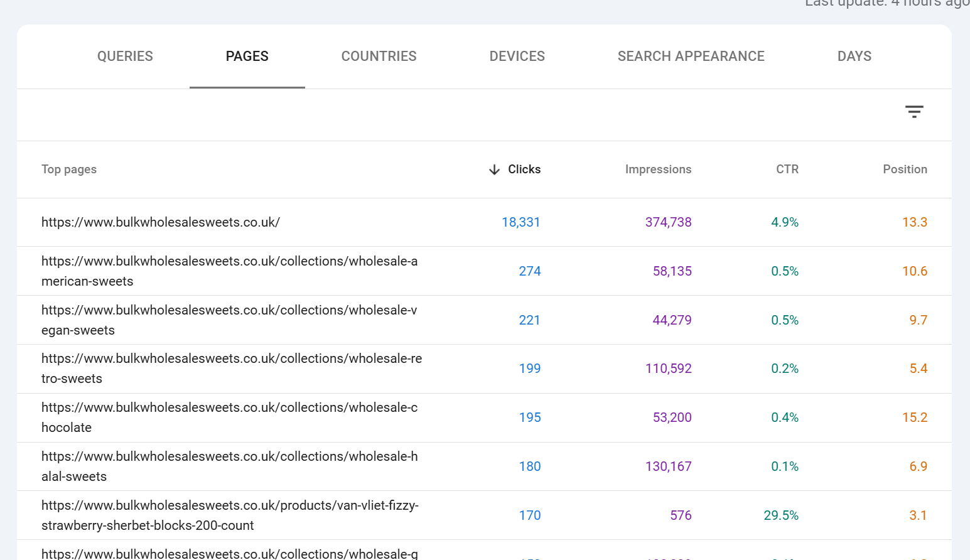Click the Top pages column header
The height and width of the screenshot is (560, 970).
69,170
